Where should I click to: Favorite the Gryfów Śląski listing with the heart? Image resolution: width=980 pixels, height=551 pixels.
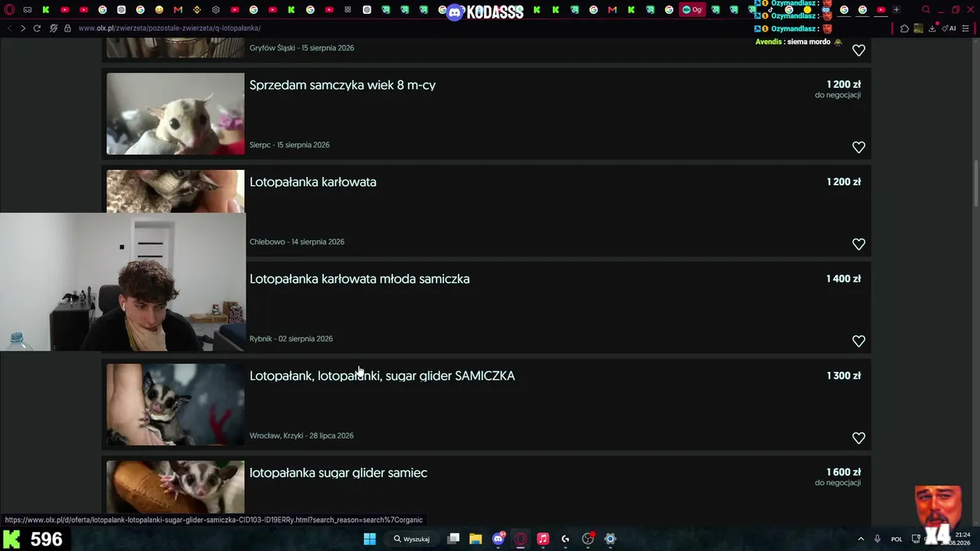tap(858, 51)
